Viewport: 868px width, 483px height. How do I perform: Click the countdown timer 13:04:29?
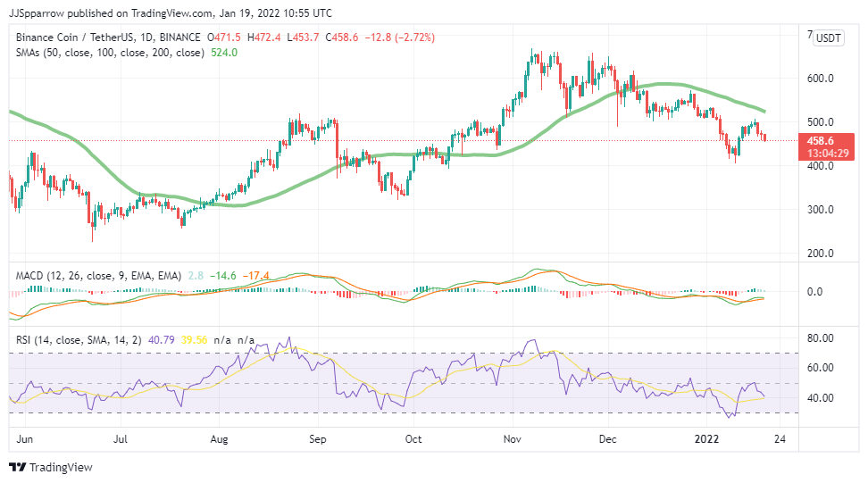[x=828, y=154]
